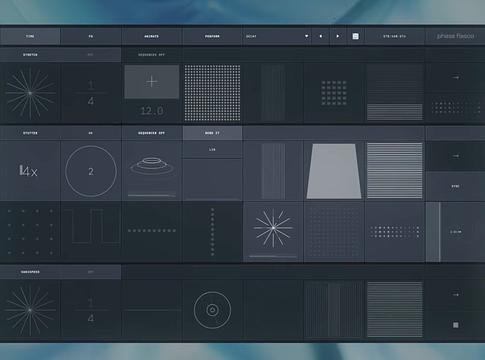Open the LIN curve selector
Screen dimensions: 485x360
(x=212, y=150)
